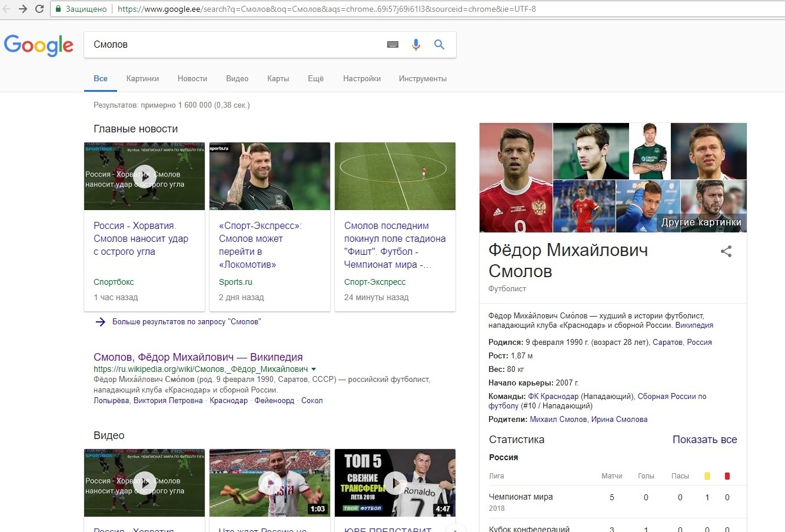The width and height of the screenshot is (785, 532).
Task: Open the Карты tab
Action: (x=278, y=78)
